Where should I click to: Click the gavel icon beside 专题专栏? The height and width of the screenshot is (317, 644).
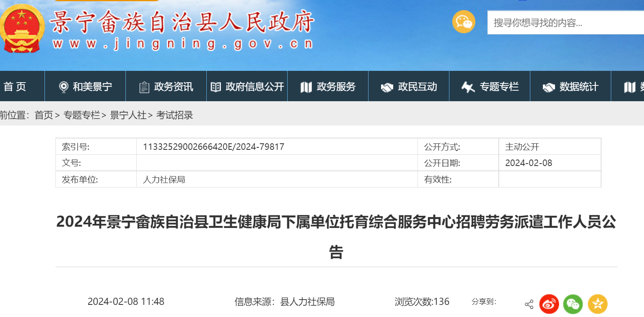tap(468, 87)
